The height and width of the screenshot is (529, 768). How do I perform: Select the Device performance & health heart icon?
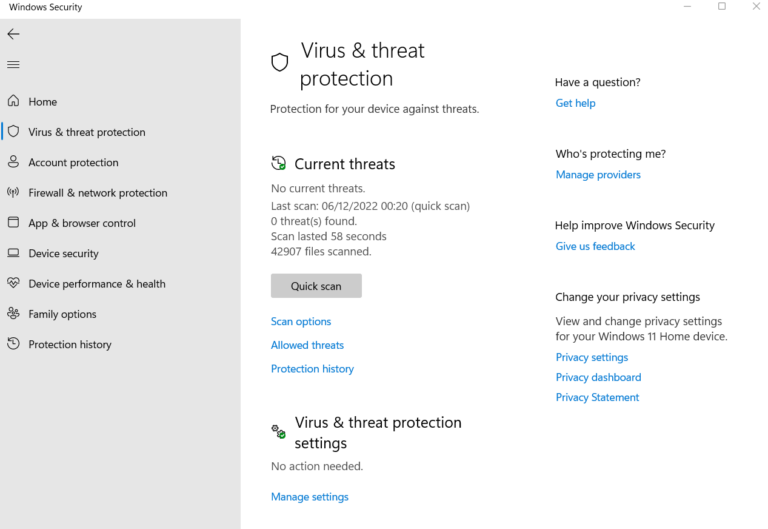[13, 283]
